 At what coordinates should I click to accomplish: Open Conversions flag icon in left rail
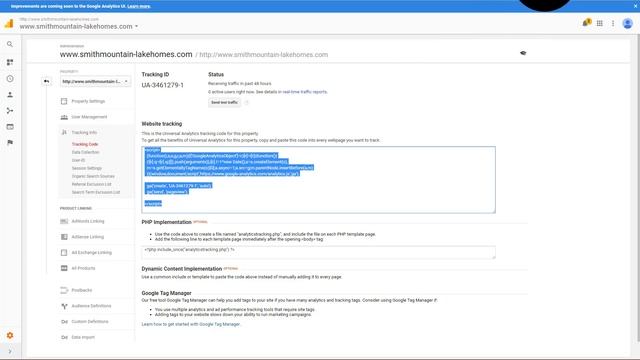10,142
